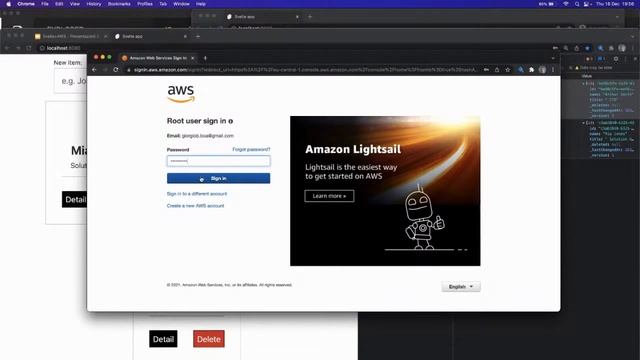Close the Amazon Web Services Sign In tab
This screenshot has height=360, width=640.
(193, 58)
